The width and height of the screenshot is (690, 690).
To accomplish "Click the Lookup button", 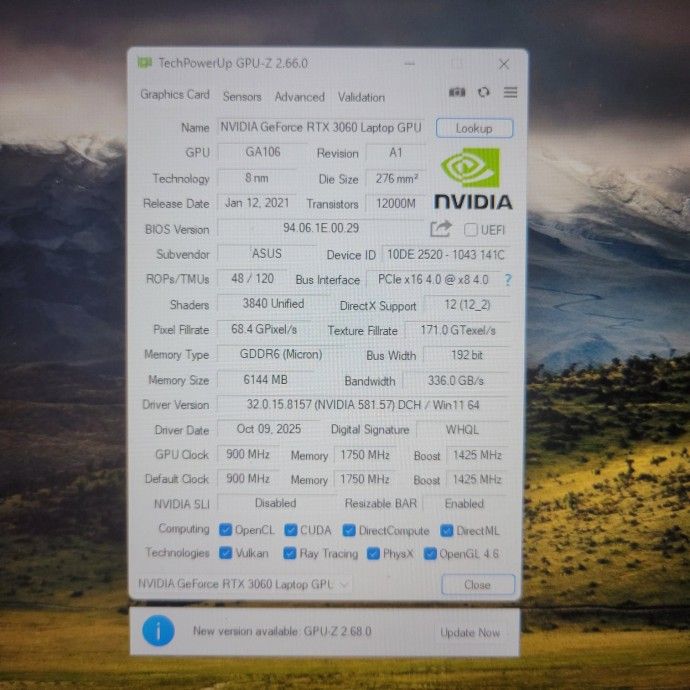I will tap(474, 128).
